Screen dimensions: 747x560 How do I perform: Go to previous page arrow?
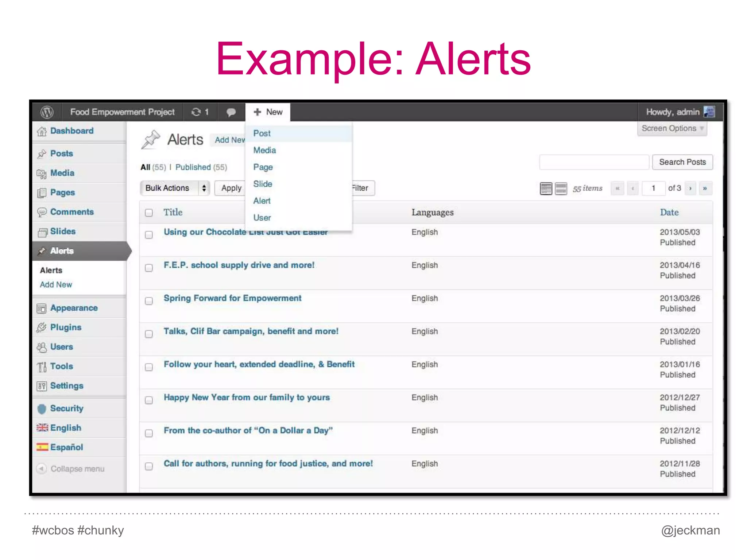(x=633, y=188)
